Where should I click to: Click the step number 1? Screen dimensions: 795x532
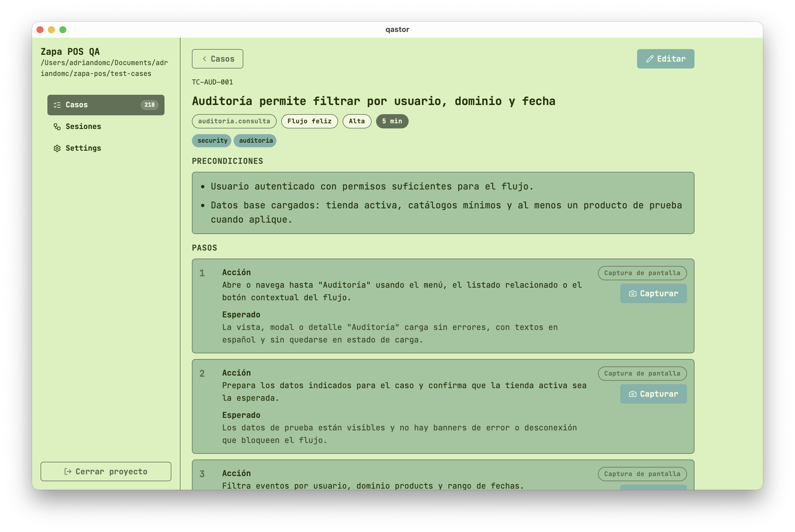(x=202, y=273)
